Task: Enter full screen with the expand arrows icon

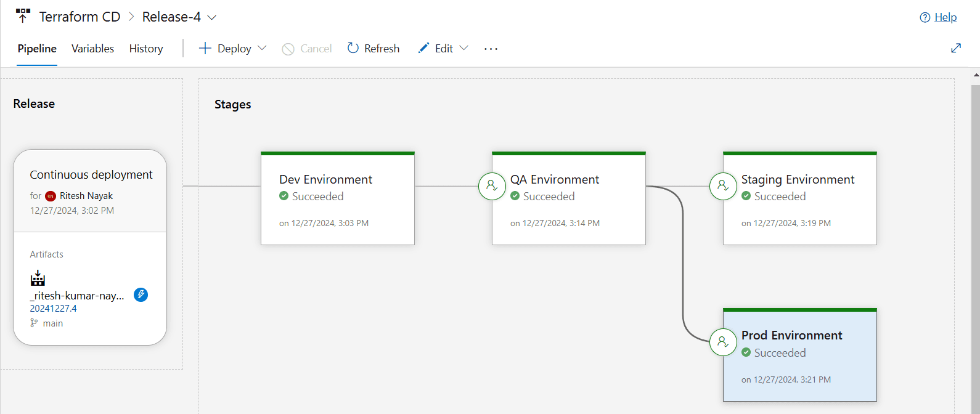Action: [x=956, y=48]
